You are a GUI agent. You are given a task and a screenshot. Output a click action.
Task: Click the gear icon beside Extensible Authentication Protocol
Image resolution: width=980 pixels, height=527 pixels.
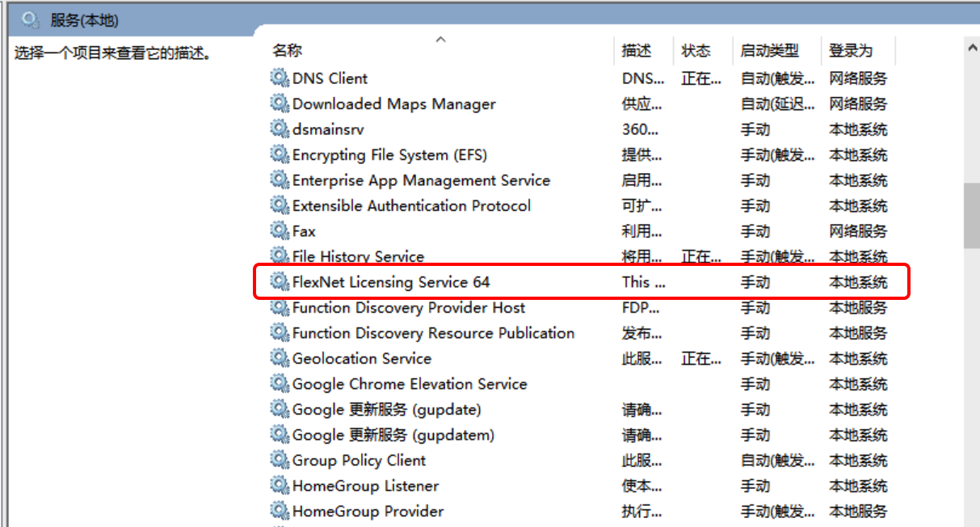coord(280,205)
